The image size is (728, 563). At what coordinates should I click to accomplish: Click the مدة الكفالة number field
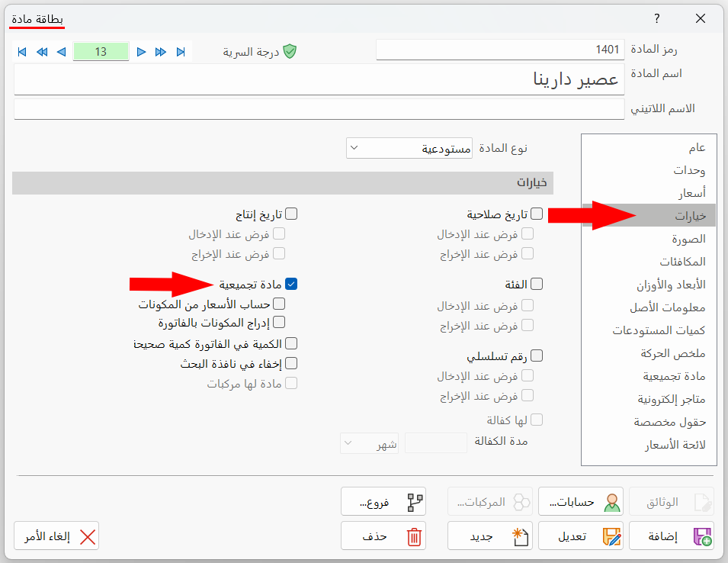point(435,443)
